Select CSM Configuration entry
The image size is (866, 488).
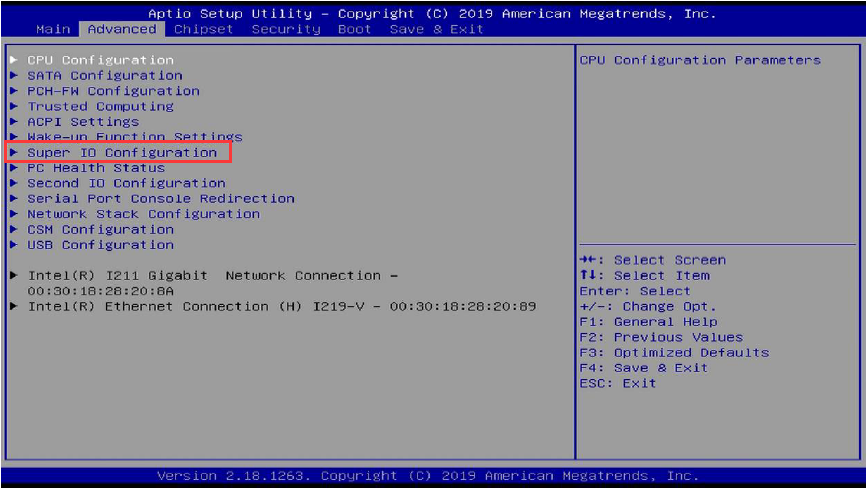point(100,229)
